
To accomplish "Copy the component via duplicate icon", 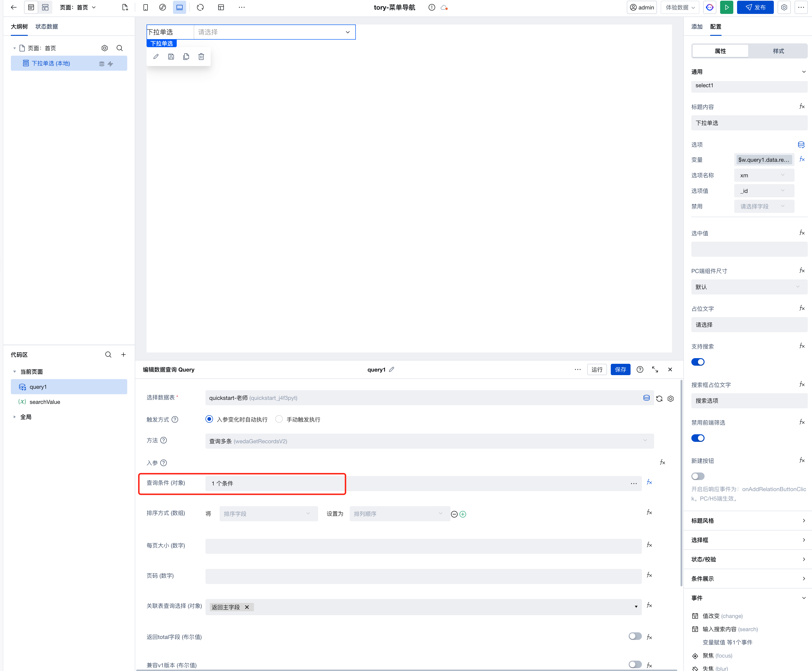I will [186, 56].
